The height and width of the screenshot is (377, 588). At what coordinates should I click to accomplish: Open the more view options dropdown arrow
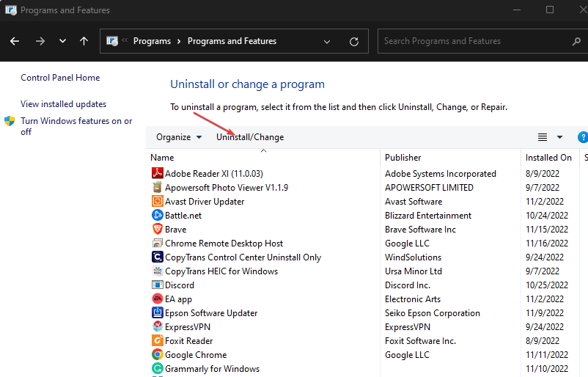[559, 137]
